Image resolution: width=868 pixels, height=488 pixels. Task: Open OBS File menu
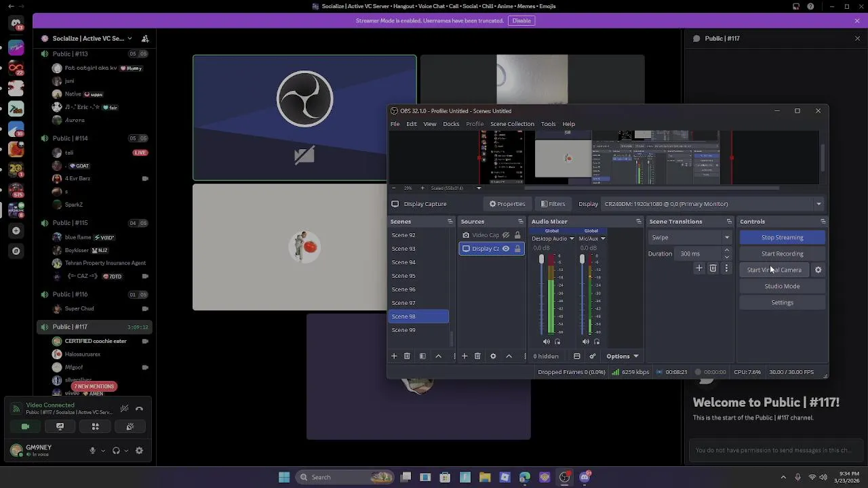(x=395, y=124)
